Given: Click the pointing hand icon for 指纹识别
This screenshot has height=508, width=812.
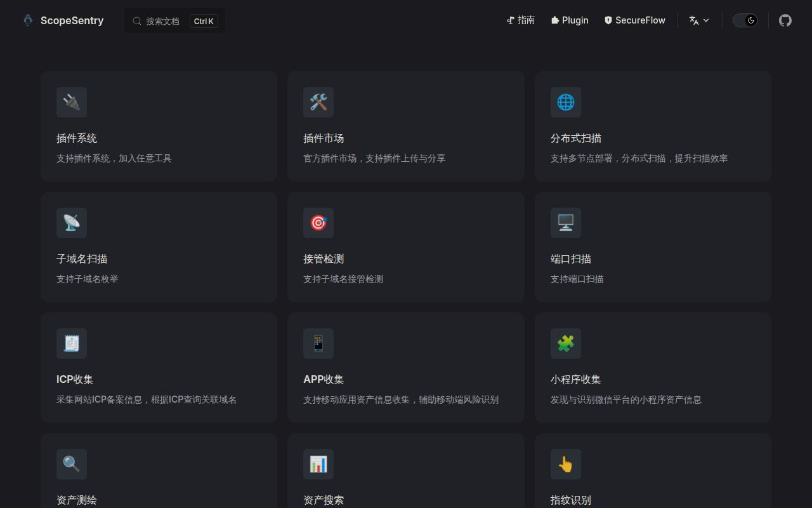Looking at the screenshot, I should (x=566, y=464).
